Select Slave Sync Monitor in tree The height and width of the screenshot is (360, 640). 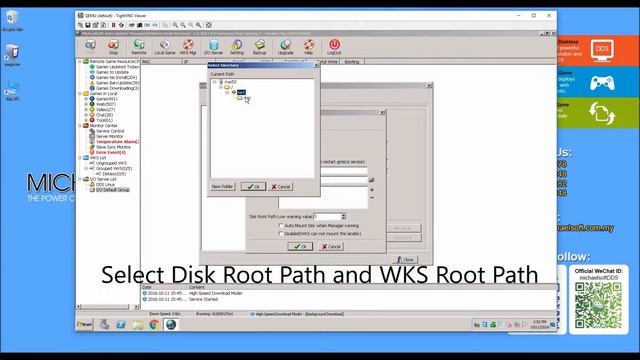[x=113, y=147]
